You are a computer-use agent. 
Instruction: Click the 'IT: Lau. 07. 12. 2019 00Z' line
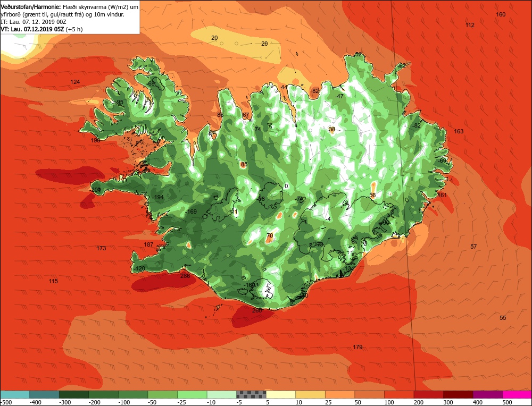click(x=34, y=22)
